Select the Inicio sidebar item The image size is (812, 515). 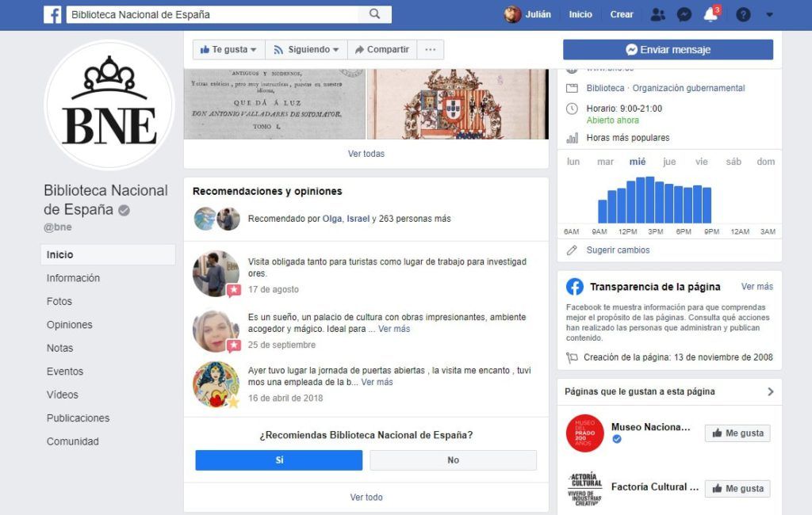pos(108,254)
